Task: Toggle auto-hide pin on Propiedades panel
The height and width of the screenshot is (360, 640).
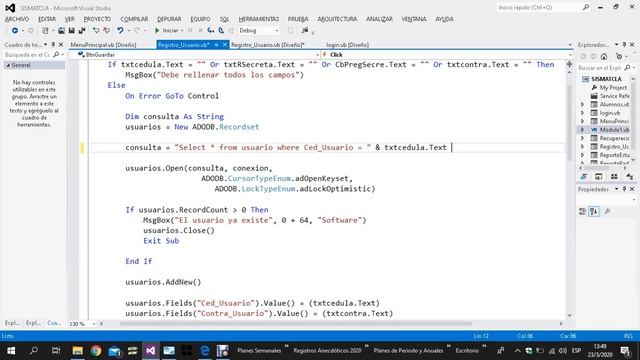Action: click(x=624, y=189)
